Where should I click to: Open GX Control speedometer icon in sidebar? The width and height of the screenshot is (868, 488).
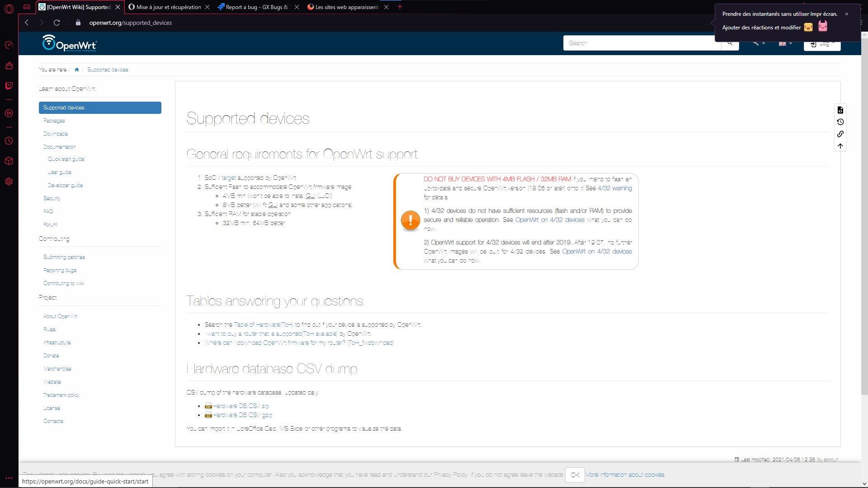click(9, 45)
